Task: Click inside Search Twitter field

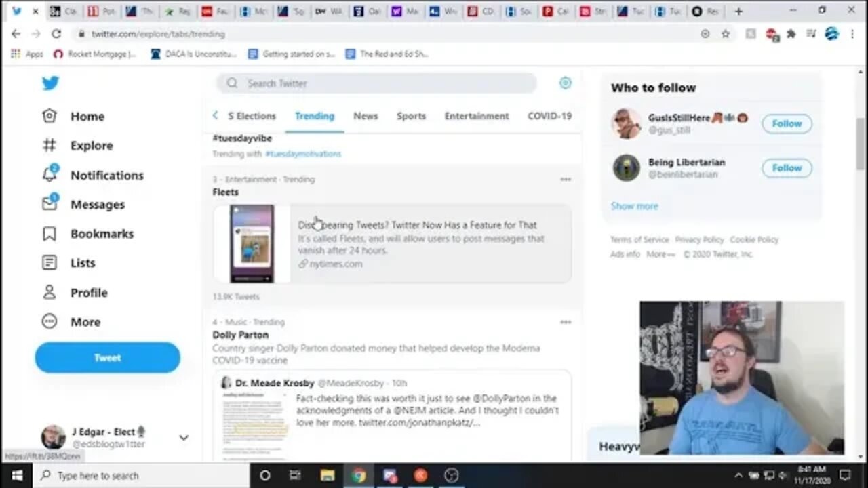Action: click(376, 83)
